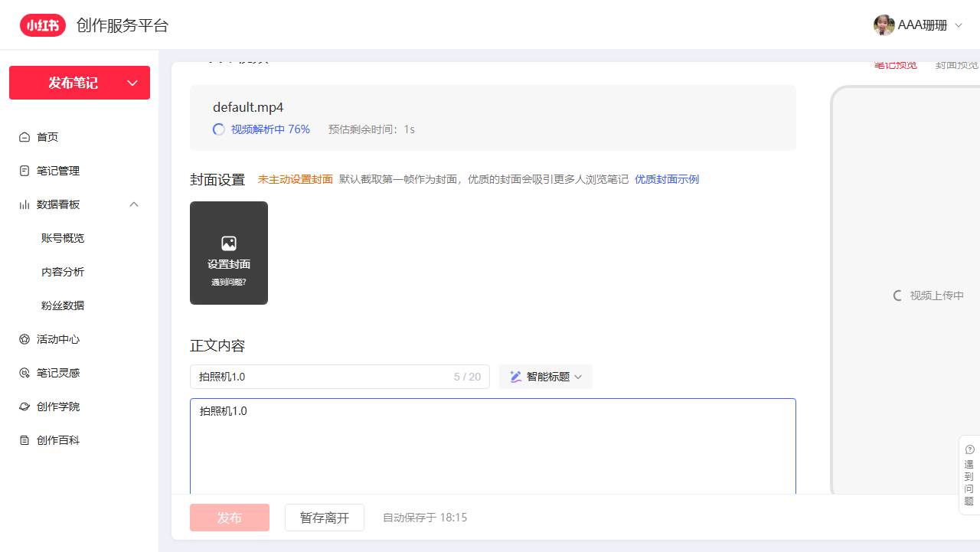980x552 pixels.
Task: Expand the 发布笔记 dropdown arrow
Action: [x=132, y=83]
